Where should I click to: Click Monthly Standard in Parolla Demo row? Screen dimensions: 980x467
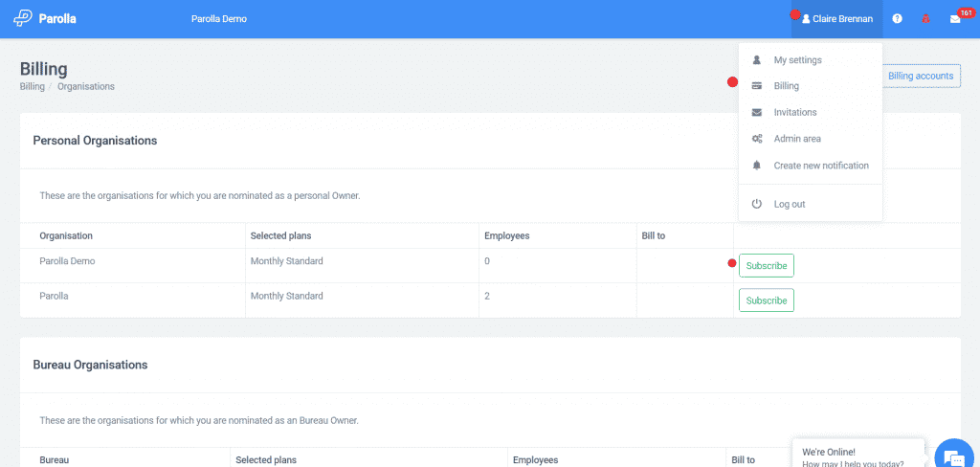[x=287, y=261]
